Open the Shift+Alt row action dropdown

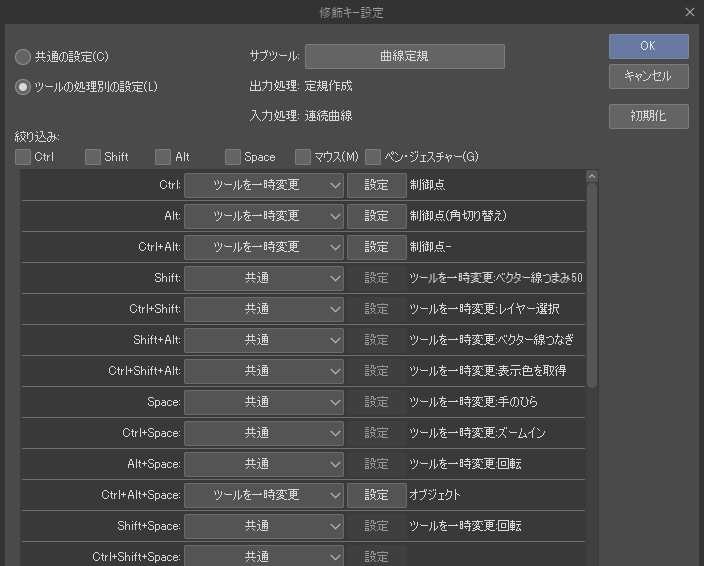click(x=264, y=340)
